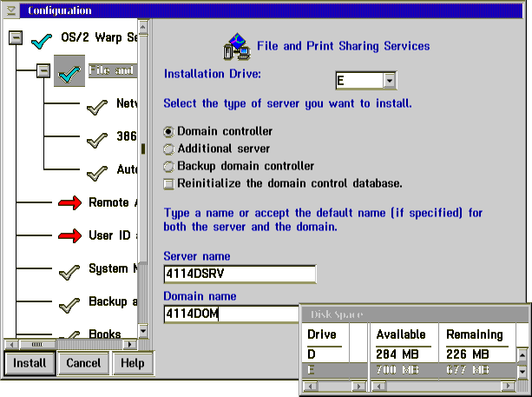
Task: Click the 677 MB remaining value for drive E
Action: [x=468, y=370]
